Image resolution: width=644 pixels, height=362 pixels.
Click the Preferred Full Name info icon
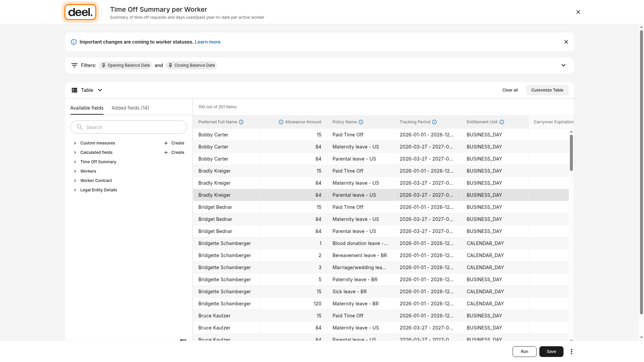coord(241,122)
